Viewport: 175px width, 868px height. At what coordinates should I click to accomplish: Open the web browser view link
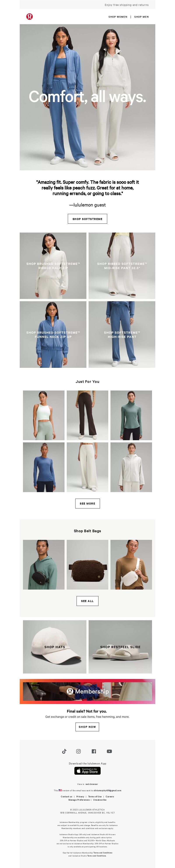(92, 784)
